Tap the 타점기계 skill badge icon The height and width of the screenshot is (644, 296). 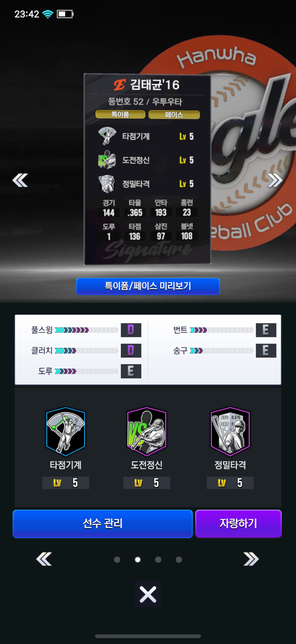[x=66, y=431]
